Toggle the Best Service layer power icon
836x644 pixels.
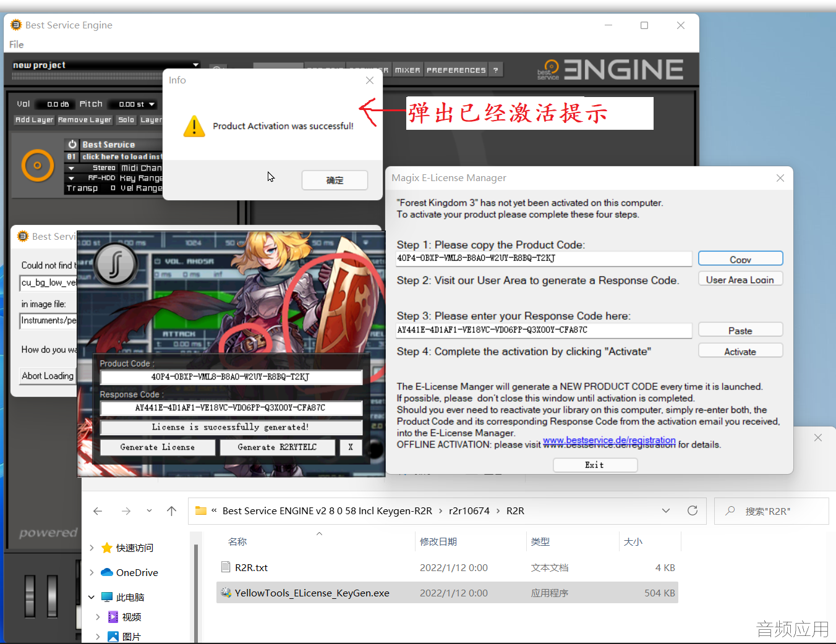click(x=72, y=144)
